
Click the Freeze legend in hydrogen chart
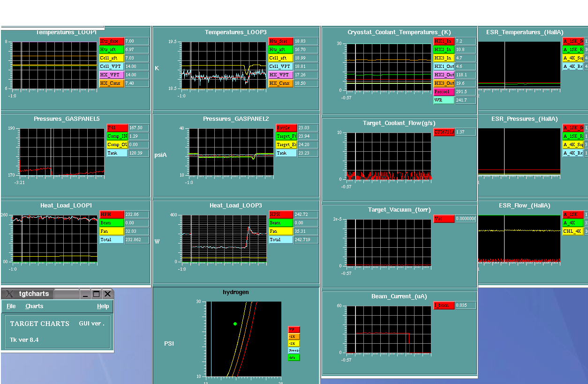click(x=294, y=351)
